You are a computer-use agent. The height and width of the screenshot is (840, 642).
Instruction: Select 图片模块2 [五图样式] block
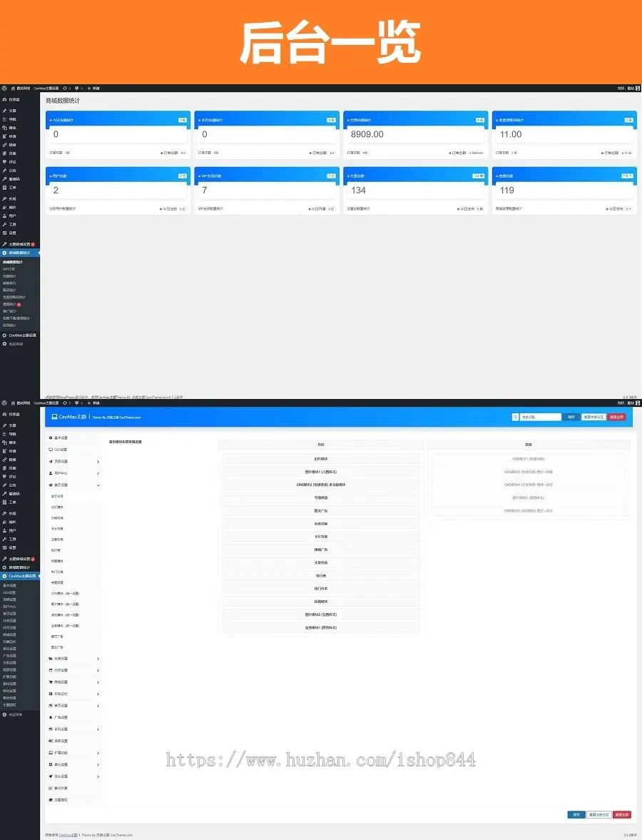coord(321,614)
